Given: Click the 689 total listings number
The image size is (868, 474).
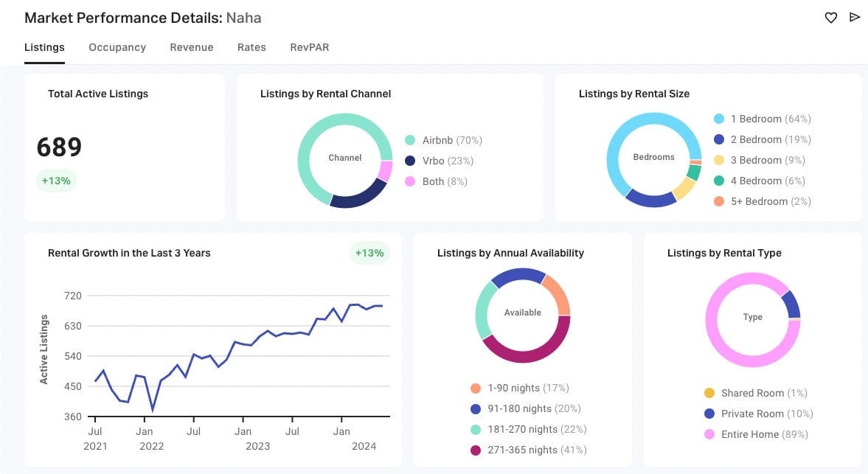Looking at the screenshot, I should click(x=59, y=147).
